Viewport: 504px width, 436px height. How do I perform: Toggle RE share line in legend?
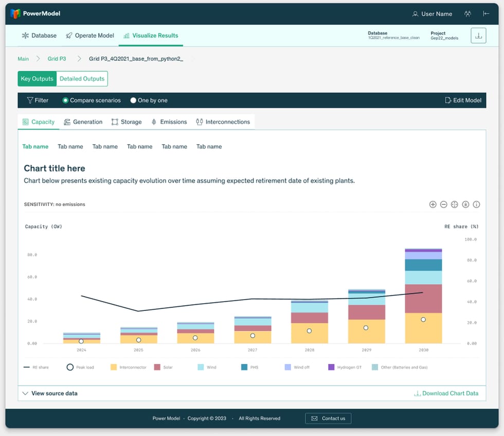pyautogui.click(x=36, y=367)
